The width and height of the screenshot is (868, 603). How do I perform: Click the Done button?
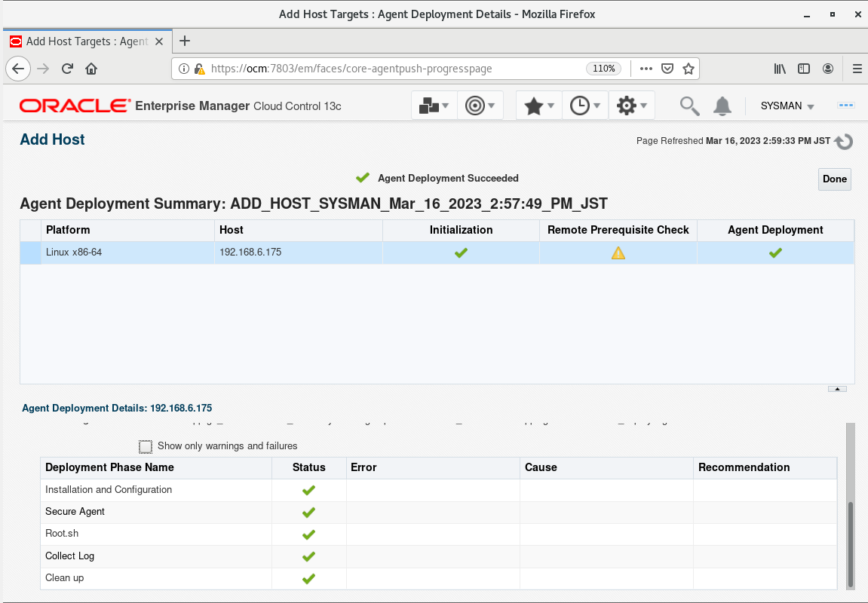(x=834, y=179)
